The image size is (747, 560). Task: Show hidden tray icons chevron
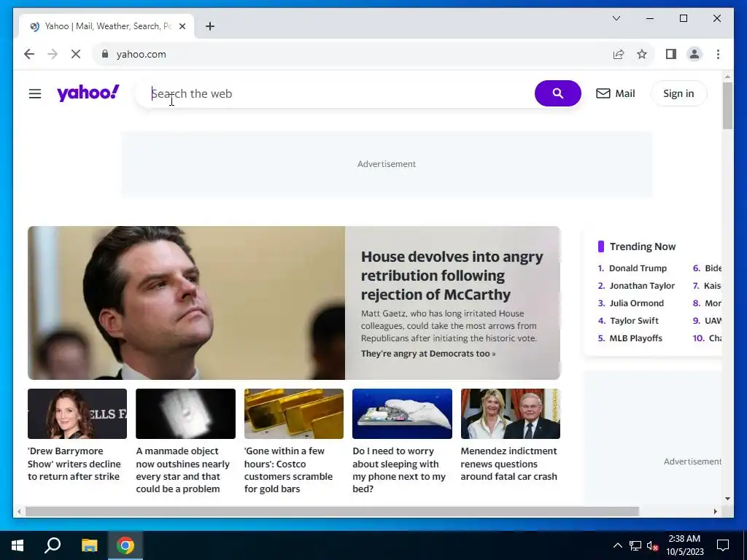point(617,545)
